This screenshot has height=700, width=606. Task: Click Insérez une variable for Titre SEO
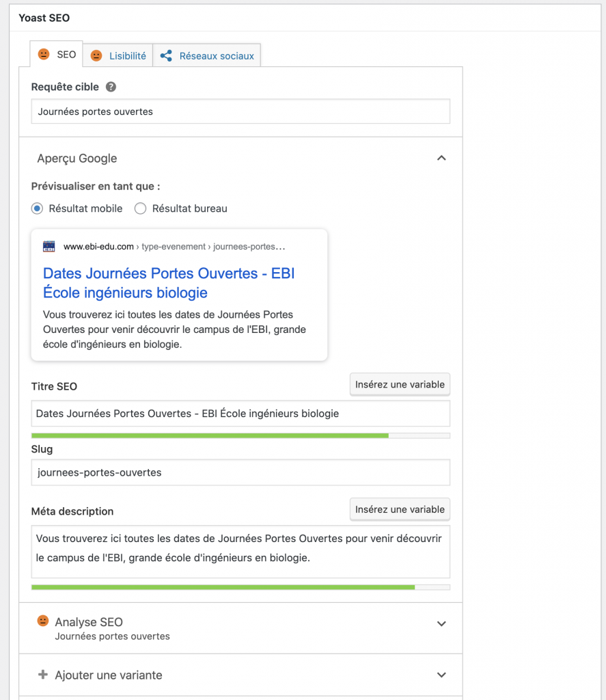[400, 384]
